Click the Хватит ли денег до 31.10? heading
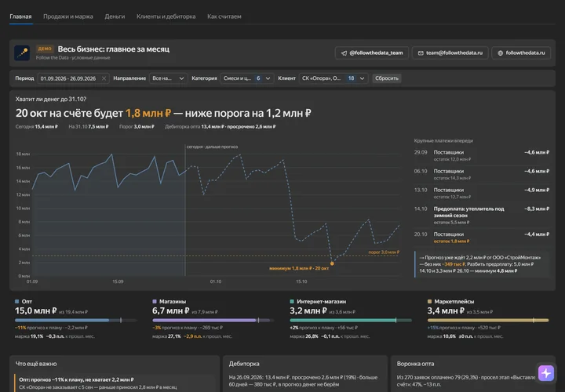 [51, 99]
